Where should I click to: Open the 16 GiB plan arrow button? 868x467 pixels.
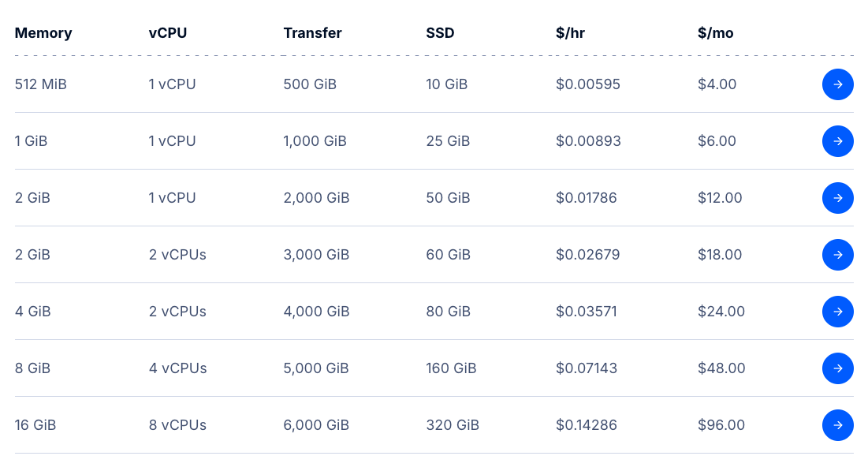[837, 425]
